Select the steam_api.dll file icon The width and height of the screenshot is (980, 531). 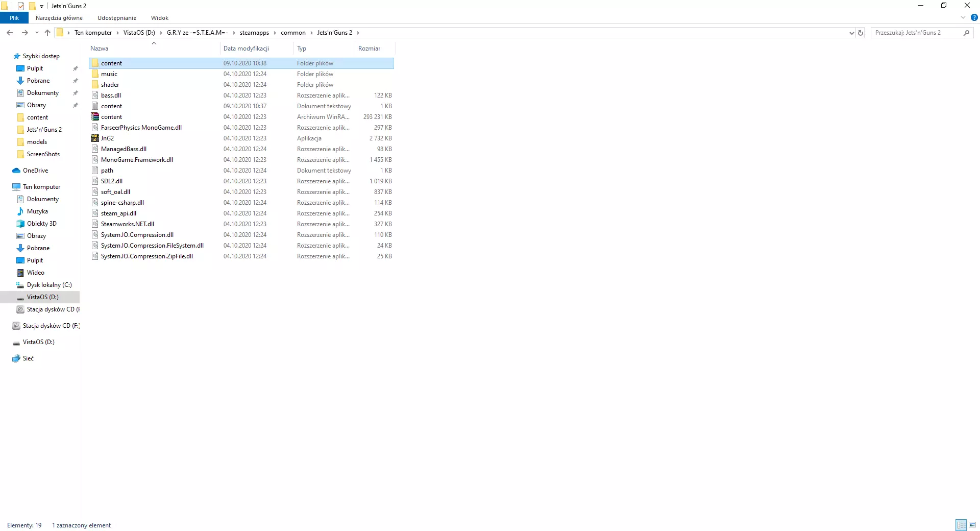click(x=95, y=213)
